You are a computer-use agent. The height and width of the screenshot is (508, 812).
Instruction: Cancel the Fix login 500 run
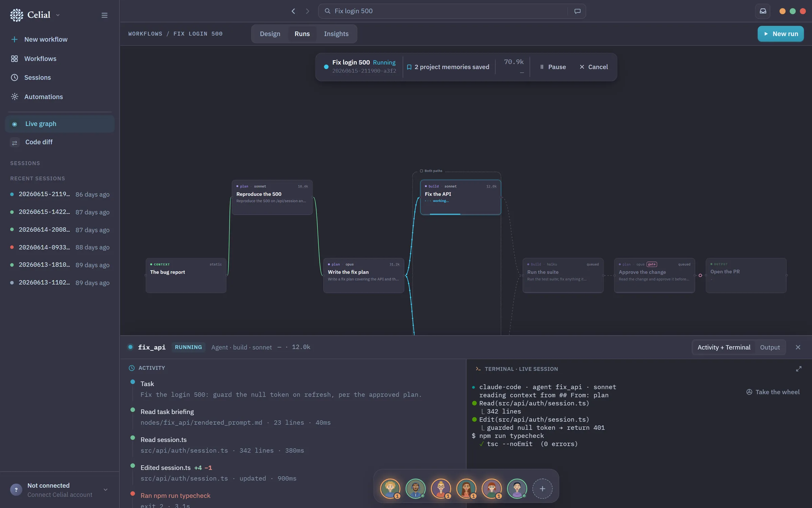click(594, 67)
